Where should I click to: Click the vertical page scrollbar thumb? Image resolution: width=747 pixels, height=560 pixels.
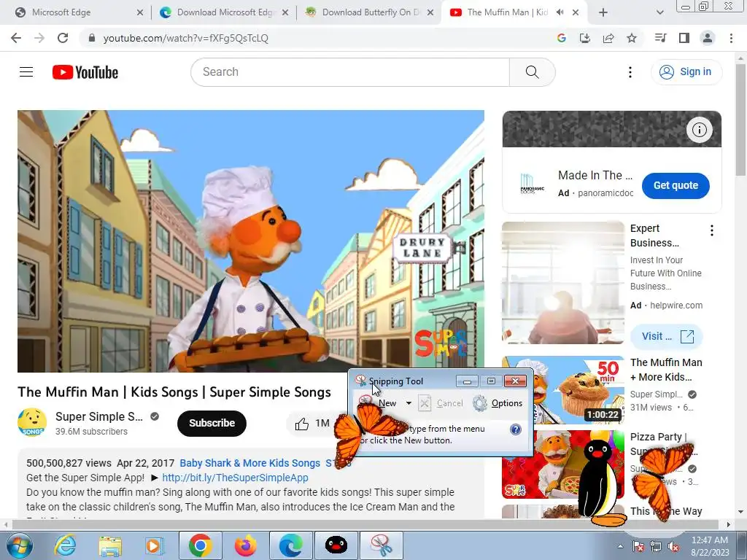(741, 119)
